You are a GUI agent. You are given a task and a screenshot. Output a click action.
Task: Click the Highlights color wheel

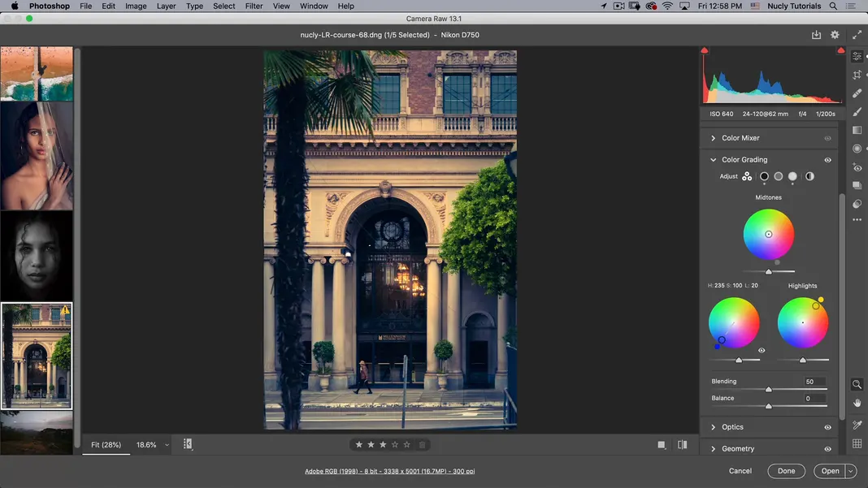[x=803, y=322]
